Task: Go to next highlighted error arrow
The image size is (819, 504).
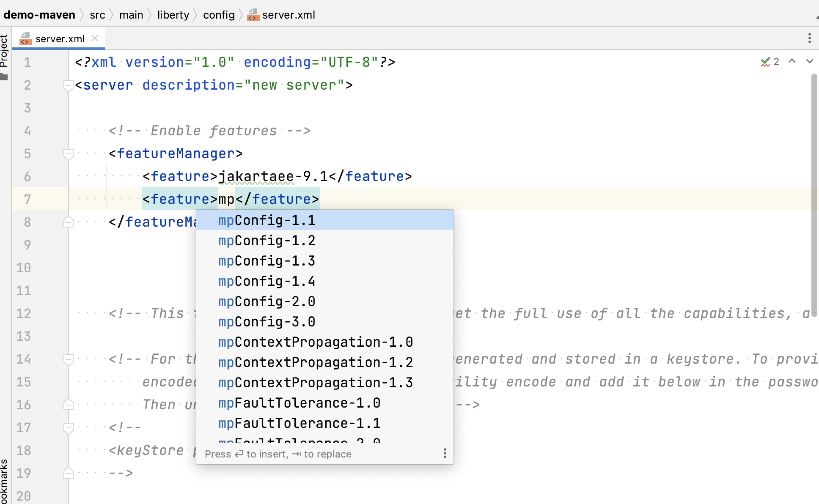Action: point(809,61)
